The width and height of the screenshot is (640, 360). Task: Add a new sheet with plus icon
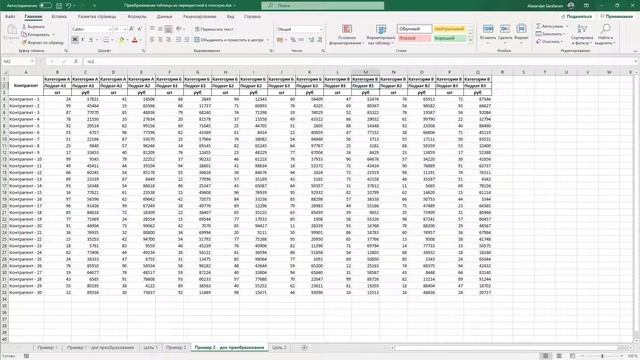point(304,348)
